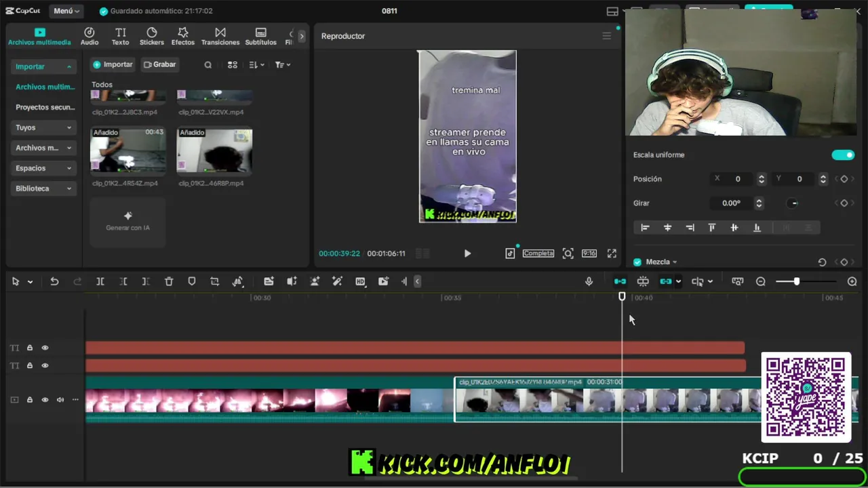Toggle the main track magnet button
The height and width of the screenshot is (488, 868).
[x=620, y=281]
